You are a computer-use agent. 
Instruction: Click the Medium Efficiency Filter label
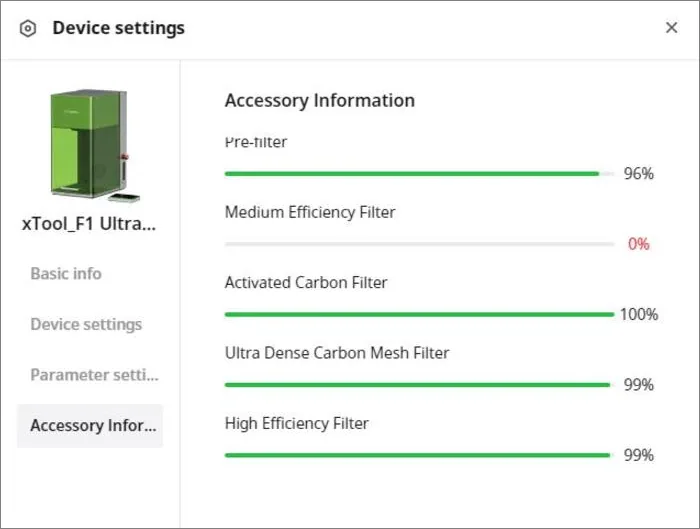click(x=310, y=212)
